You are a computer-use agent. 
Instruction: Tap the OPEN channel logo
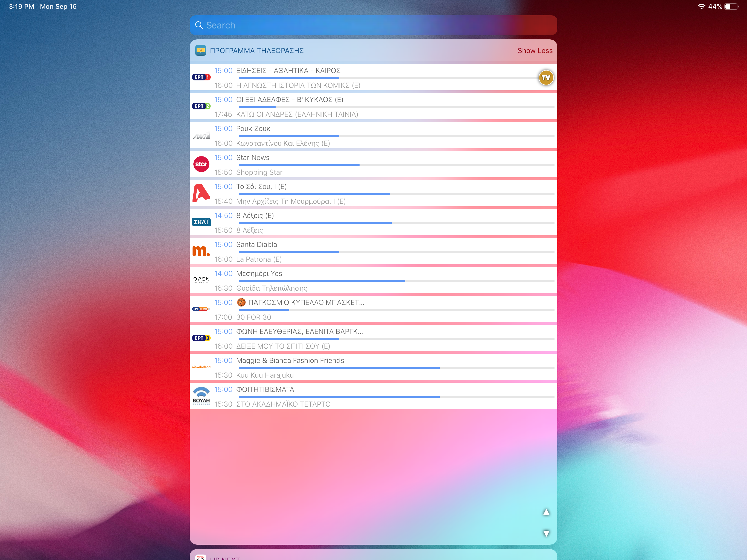pos(201,280)
